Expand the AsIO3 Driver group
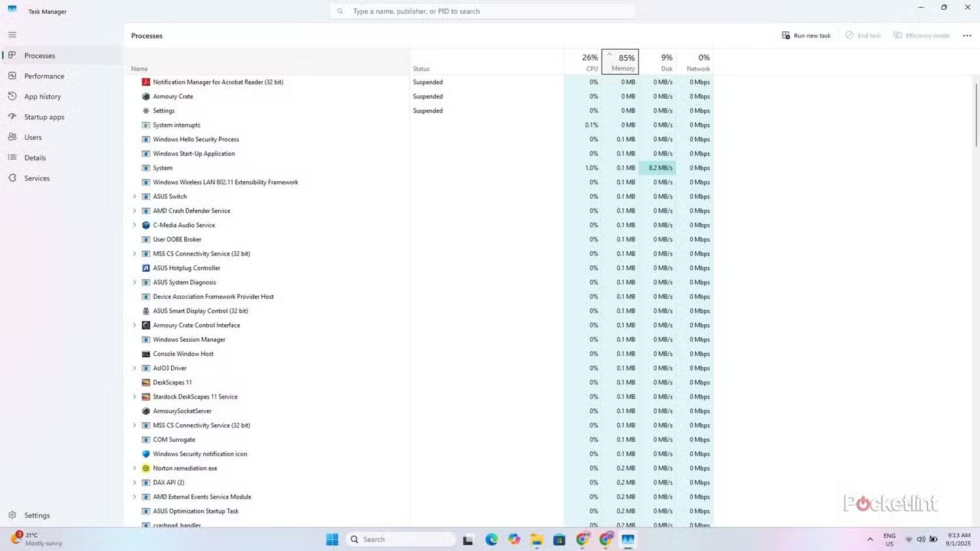 tap(135, 368)
